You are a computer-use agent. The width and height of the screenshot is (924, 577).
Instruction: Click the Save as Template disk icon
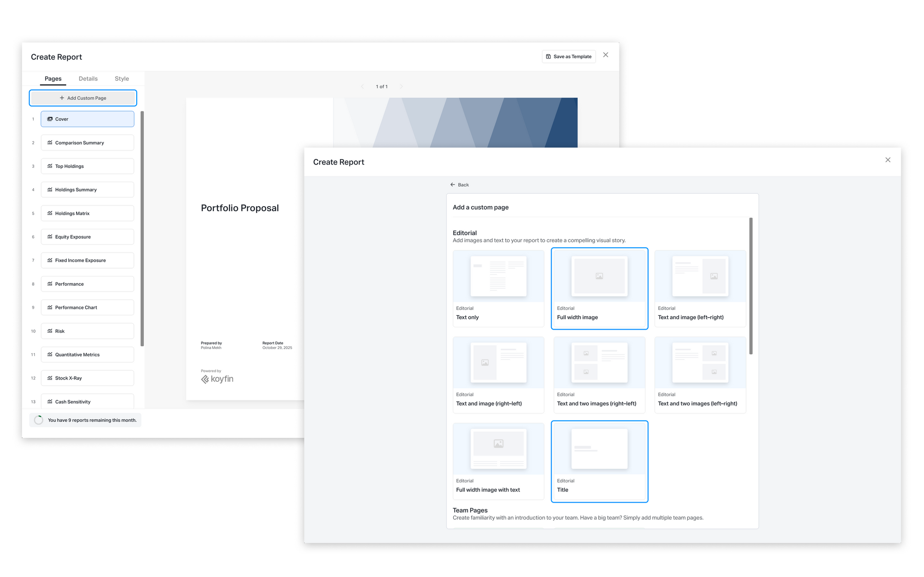[548, 56]
